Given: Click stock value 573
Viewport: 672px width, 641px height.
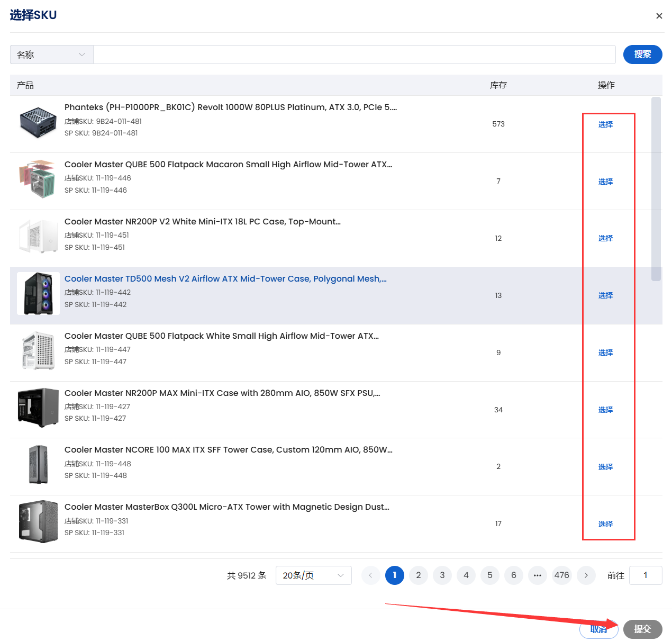Looking at the screenshot, I should 498,124.
